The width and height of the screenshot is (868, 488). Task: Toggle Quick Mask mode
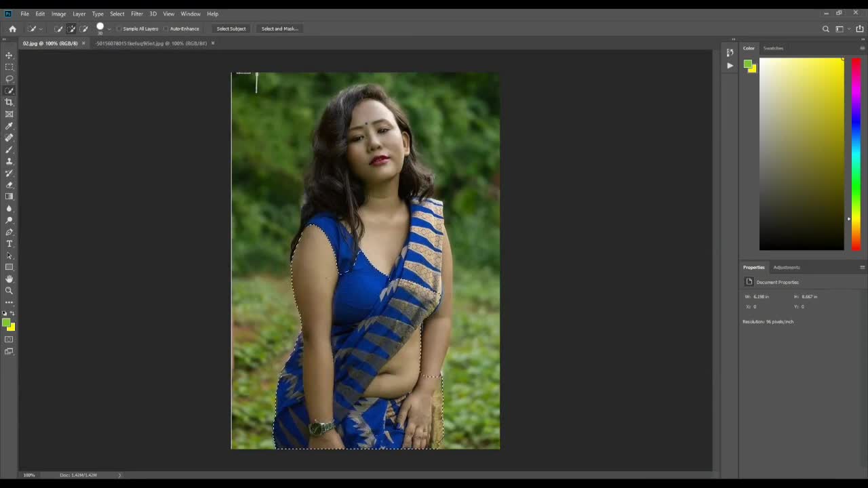tap(9, 340)
